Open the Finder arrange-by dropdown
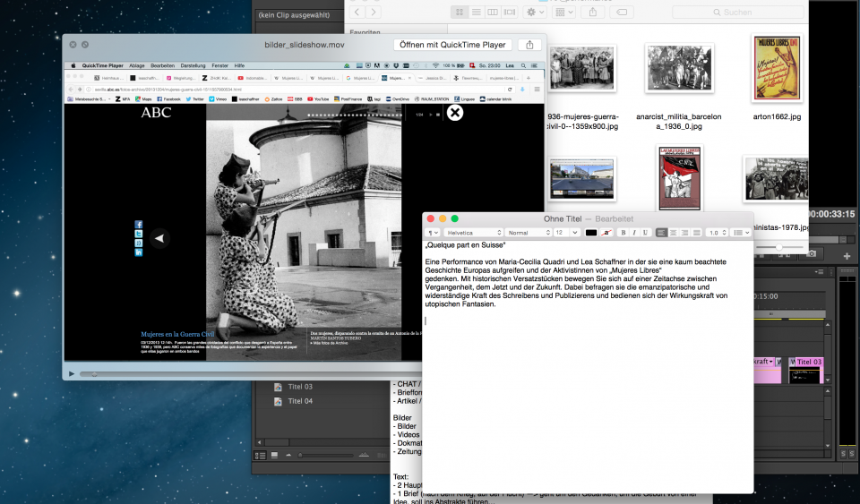The width and height of the screenshot is (860, 504). [x=563, y=12]
